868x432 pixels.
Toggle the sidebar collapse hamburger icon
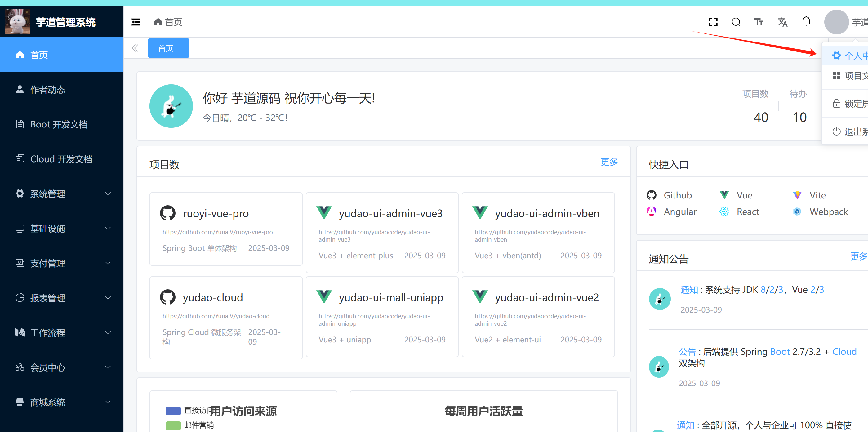click(136, 22)
